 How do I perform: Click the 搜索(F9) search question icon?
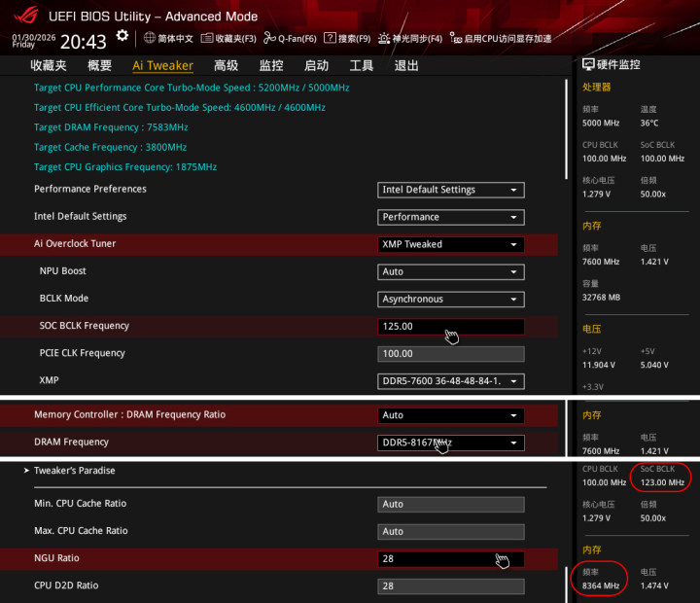tap(330, 38)
